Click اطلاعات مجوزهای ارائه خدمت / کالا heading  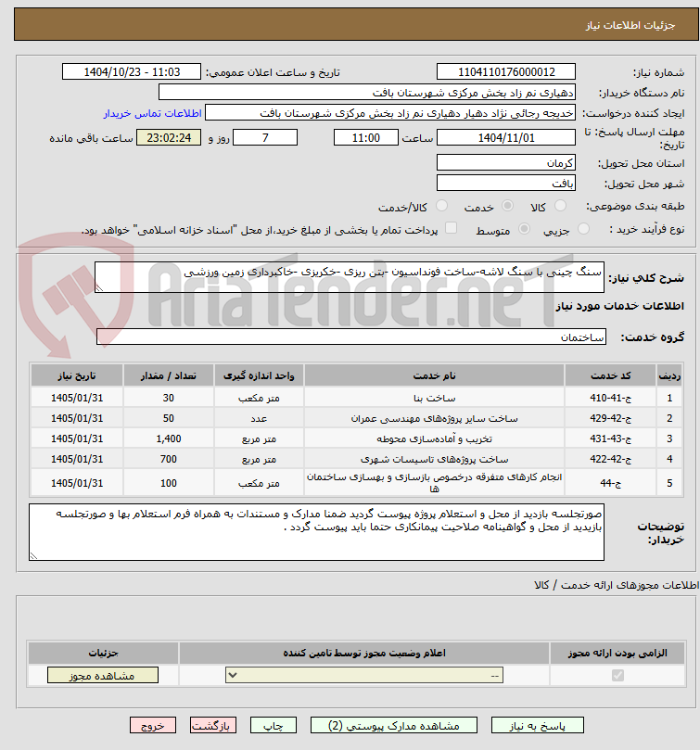pos(617,585)
